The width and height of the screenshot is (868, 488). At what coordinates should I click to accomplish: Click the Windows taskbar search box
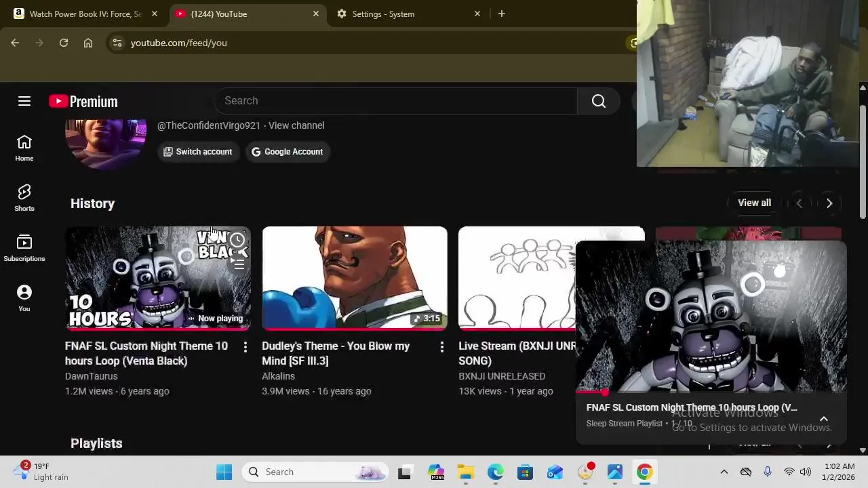point(315,472)
